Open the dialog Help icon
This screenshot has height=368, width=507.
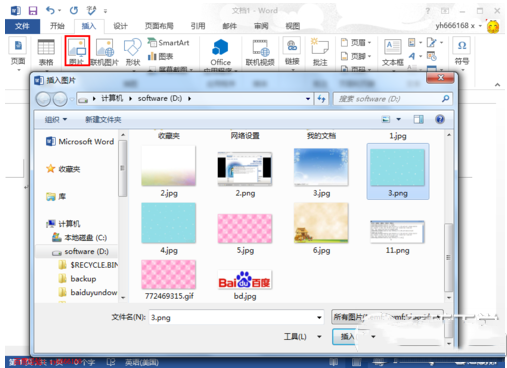pyautogui.click(x=440, y=119)
